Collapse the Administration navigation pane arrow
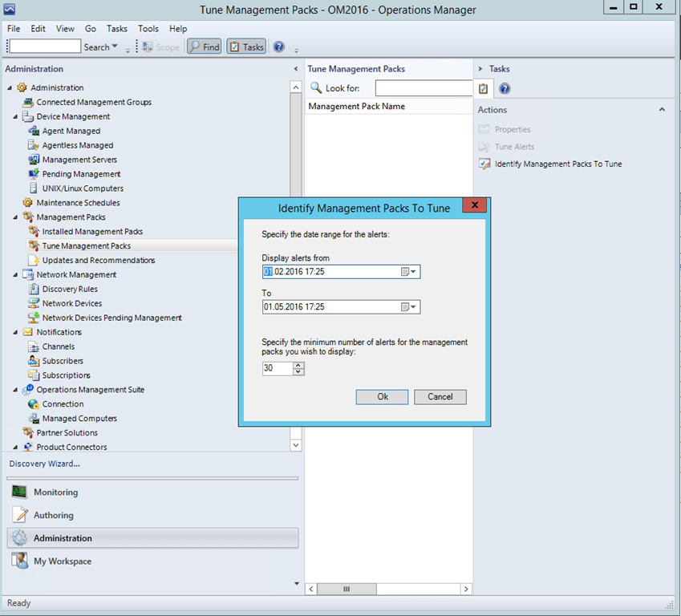 tap(296, 69)
